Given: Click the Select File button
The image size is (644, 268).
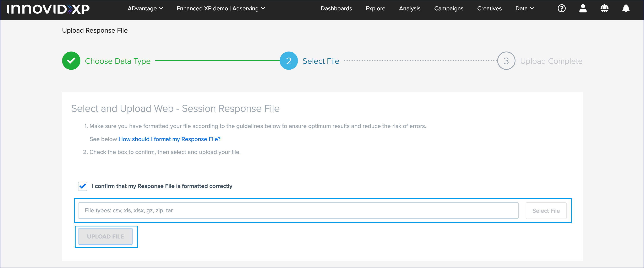Looking at the screenshot, I should coord(546,211).
